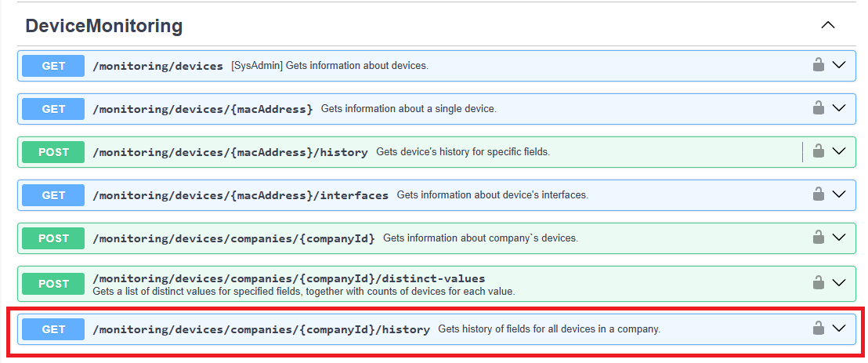Click the lock icon on GET /monitoring/devices row
The width and height of the screenshot is (868, 363).
click(818, 65)
